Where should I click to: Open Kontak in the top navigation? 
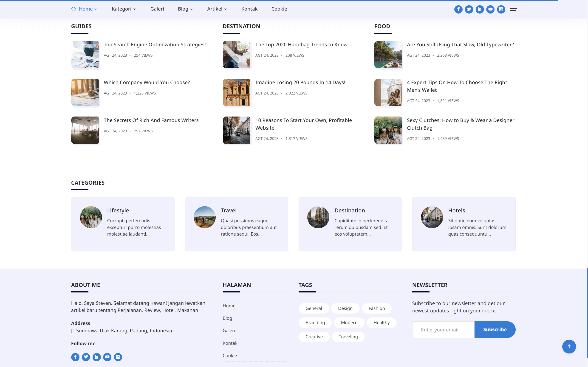pos(249,9)
